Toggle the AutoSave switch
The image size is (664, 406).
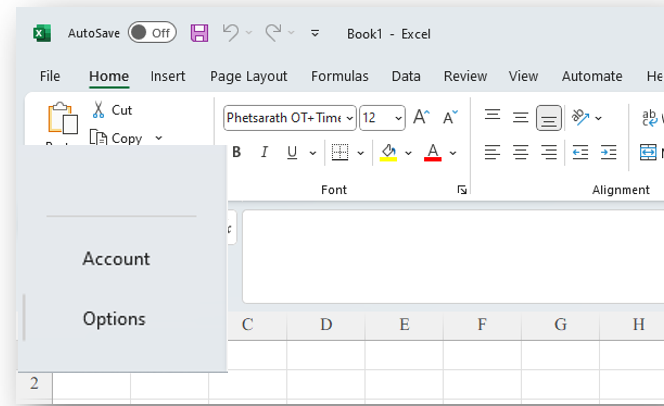[x=151, y=33]
